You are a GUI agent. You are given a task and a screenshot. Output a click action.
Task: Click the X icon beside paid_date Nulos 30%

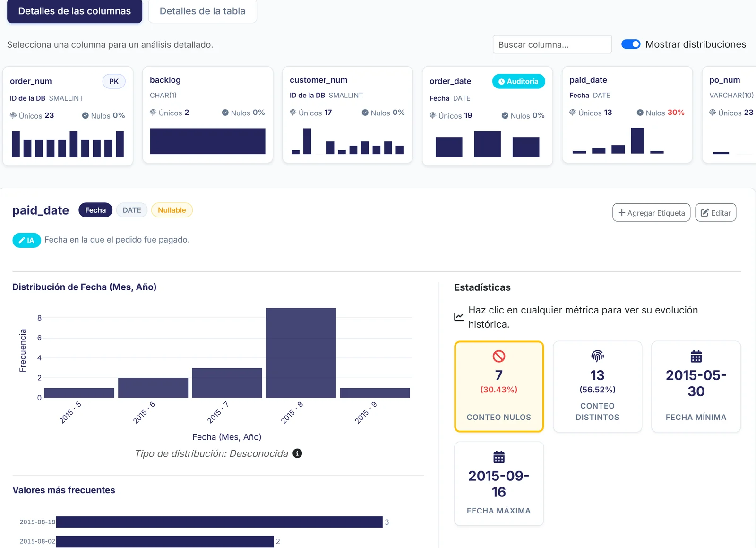640,113
